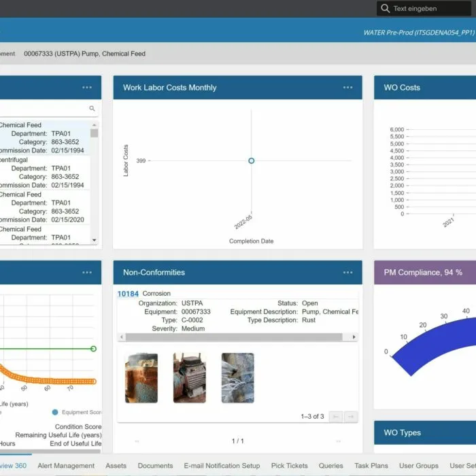Click left arrow of non-conformity horizontal scrollbar

122,337
